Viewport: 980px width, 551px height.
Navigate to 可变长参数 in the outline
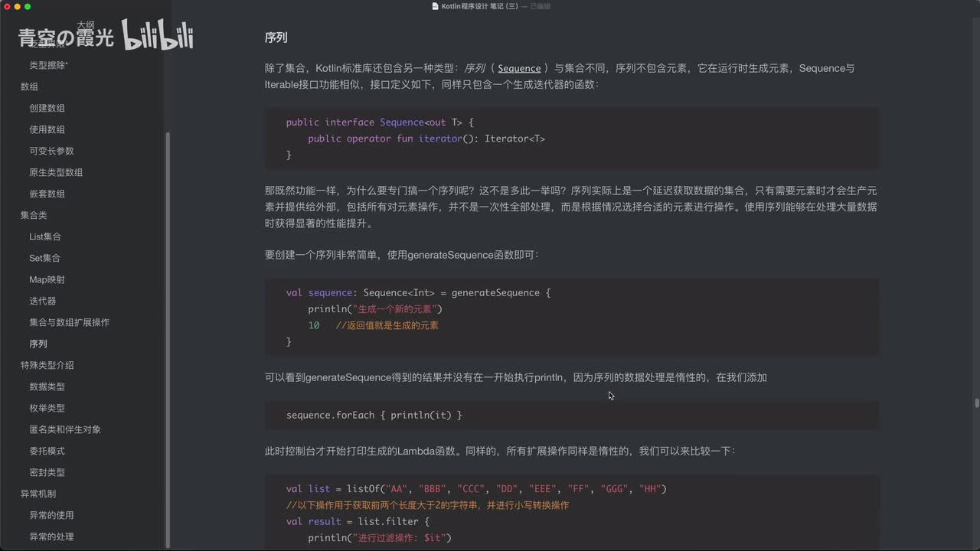[51, 151]
